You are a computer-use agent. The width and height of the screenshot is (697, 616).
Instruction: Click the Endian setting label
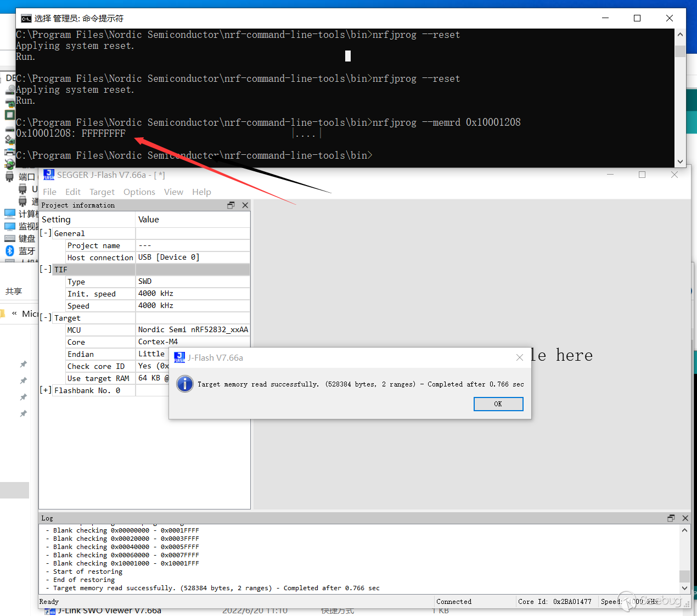pos(81,354)
